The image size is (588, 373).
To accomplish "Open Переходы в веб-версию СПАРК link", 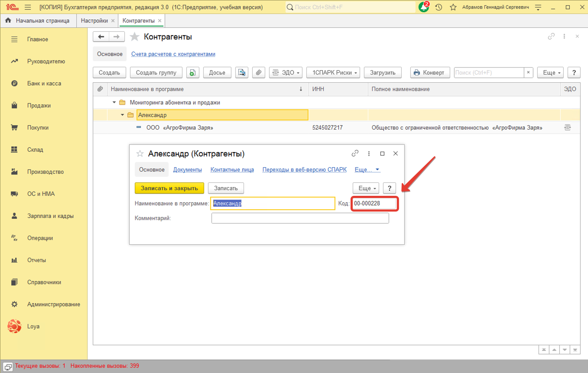I will pyautogui.click(x=305, y=170).
